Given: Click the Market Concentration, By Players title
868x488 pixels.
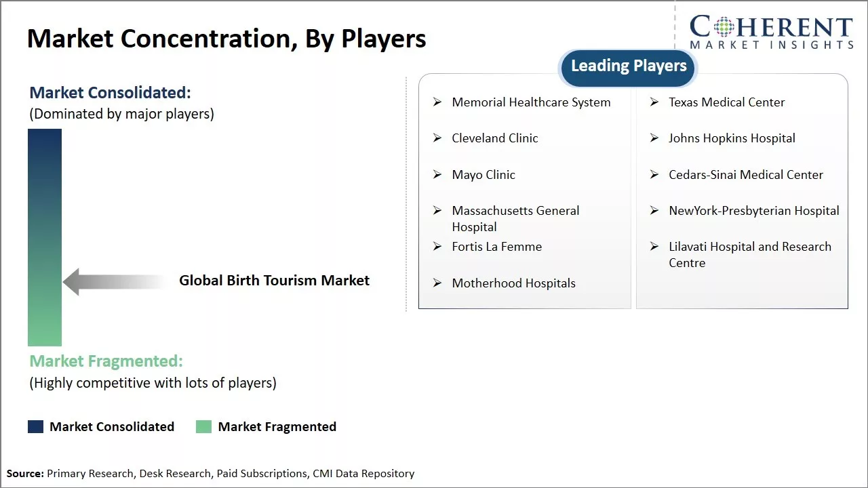Looking at the screenshot, I should [226, 39].
